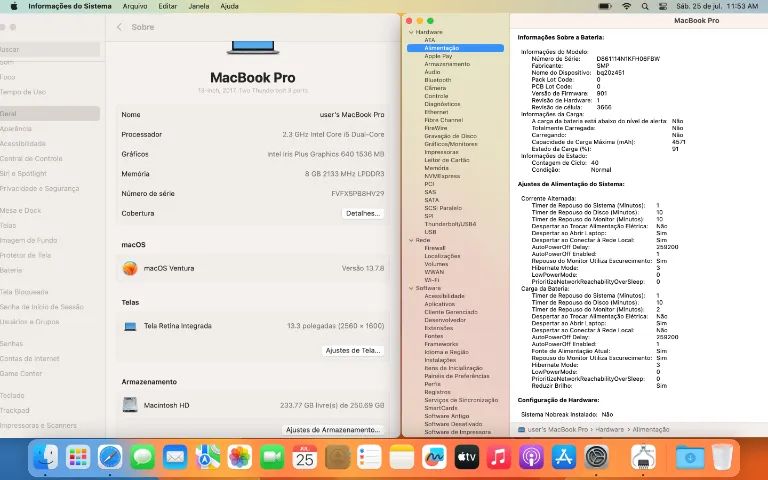
Task: Click Hardware in the bottom path bar
Action: click(x=609, y=430)
